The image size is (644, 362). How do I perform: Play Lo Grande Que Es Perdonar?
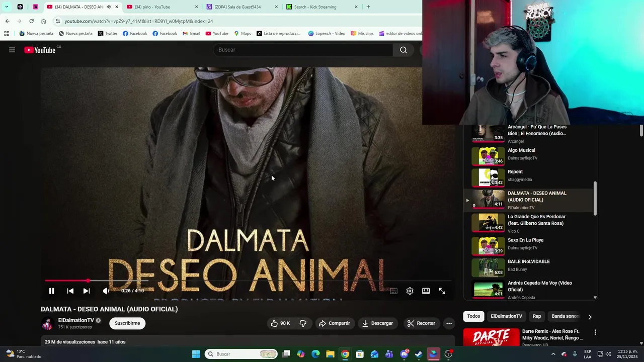click(528, 223)
